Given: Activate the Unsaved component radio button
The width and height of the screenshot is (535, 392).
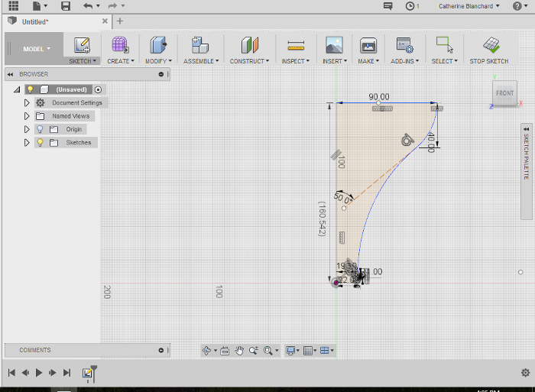Looking at the screenshot, I should (98, 89).
